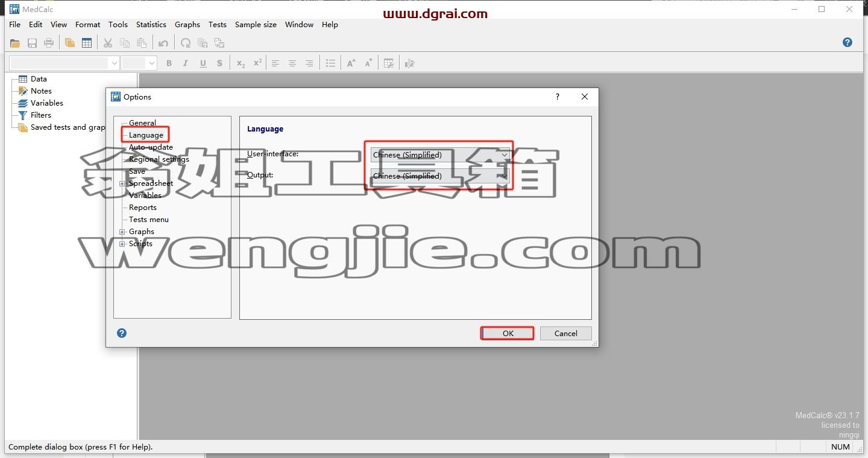Select Notes in contents tree
This screenshot has height=458, width=868.
[41, 91]
